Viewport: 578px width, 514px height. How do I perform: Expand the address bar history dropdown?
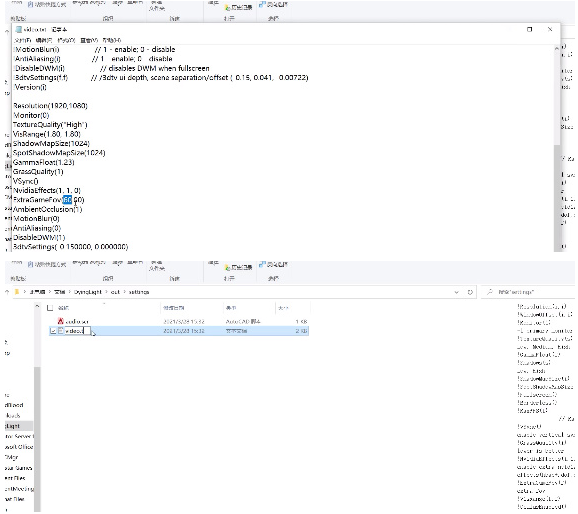tap(456, 292)
